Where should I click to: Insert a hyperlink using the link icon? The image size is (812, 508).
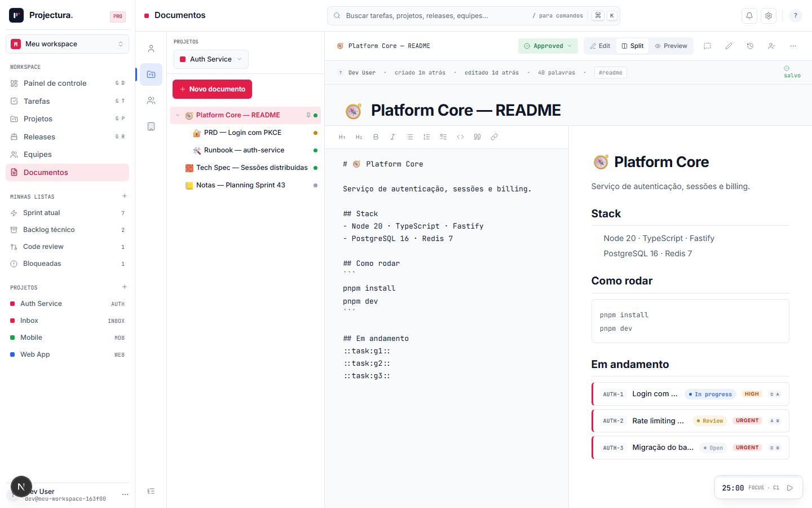click(494, 137)
